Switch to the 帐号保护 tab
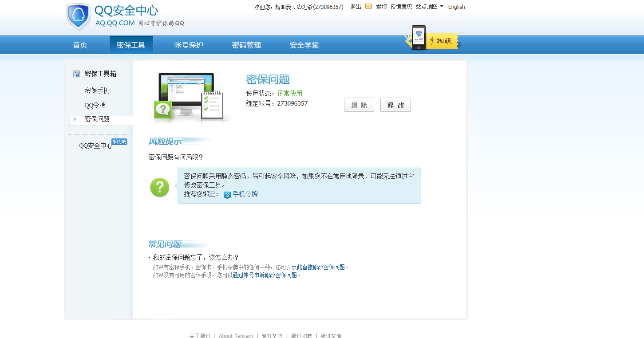Viewport: 644px width, 338px height. [188, 44]
